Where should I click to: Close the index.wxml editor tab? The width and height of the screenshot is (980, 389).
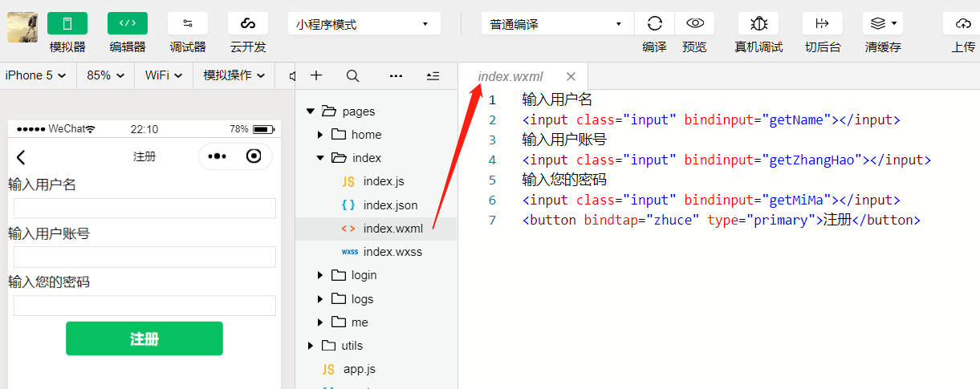[571, 77]
